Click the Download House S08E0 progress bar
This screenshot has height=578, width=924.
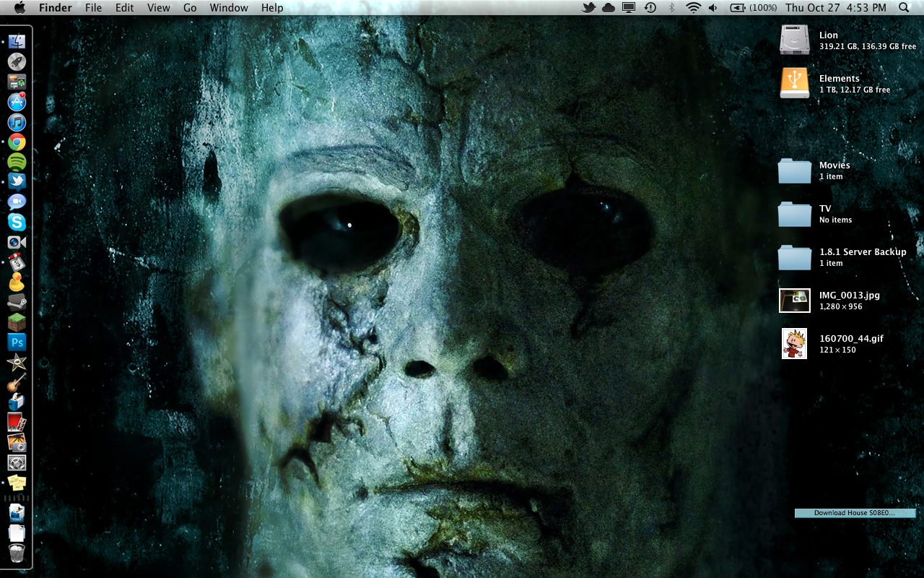coord(855,513)
